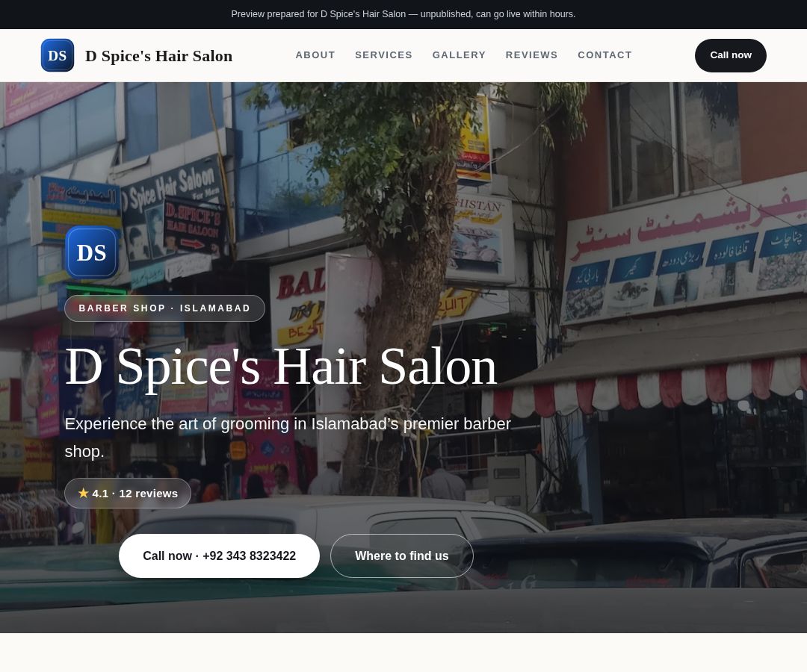Open the About menu item
The width and height of the screenshot is (807, 672).
[315, 55]
